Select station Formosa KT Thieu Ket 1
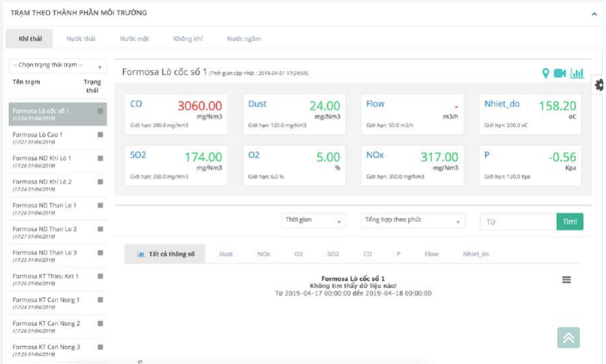Image resolution: width=606 pixels, height=364 pixels. click(x=57, y=279)
